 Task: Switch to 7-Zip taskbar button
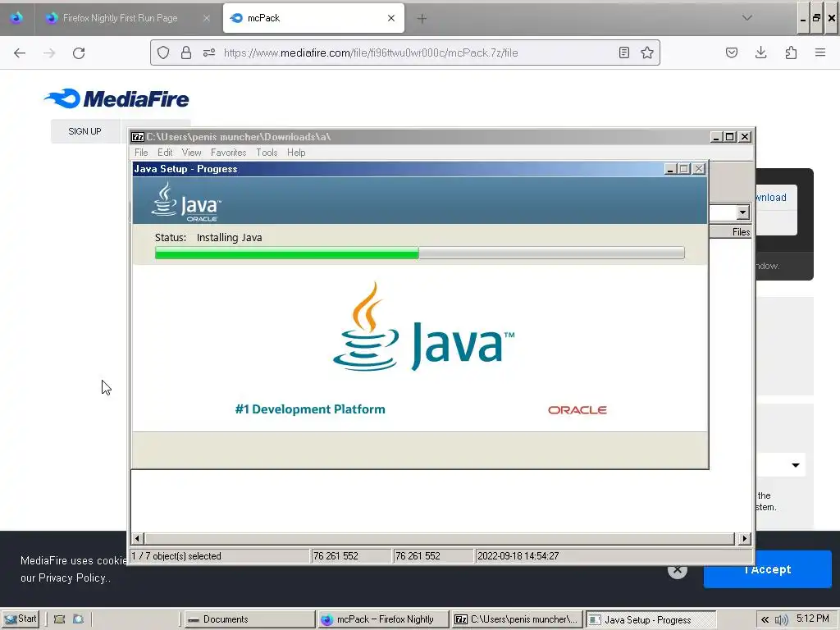[x=517, y=619]
